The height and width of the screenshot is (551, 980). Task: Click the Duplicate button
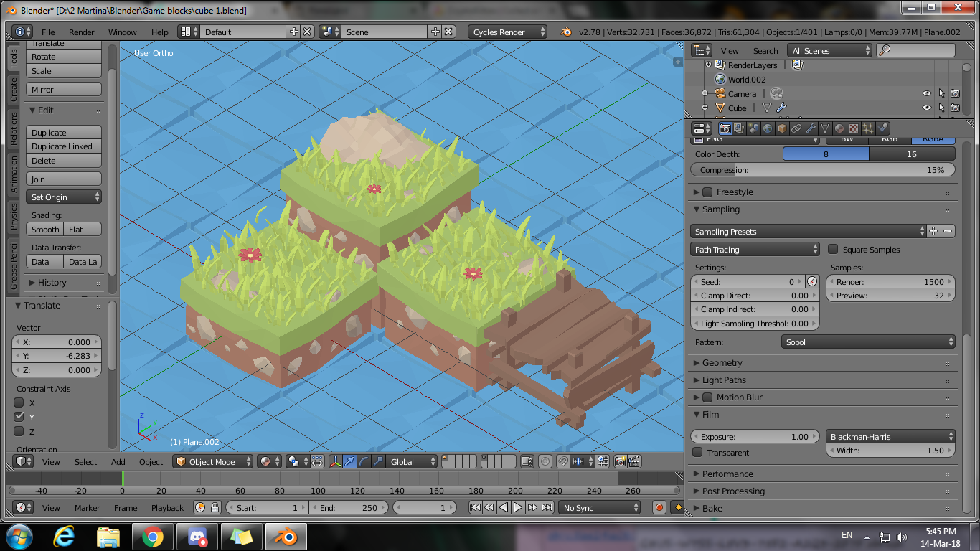64,133
